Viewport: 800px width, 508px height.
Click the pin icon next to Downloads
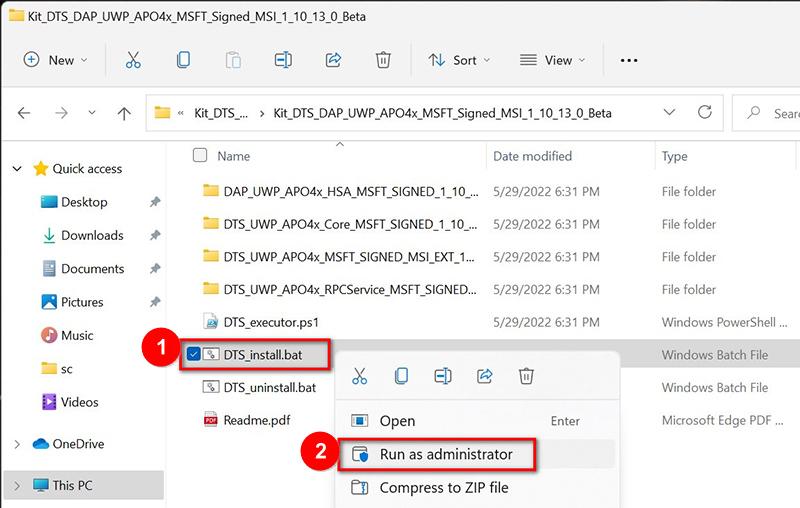tap(155, 235)
